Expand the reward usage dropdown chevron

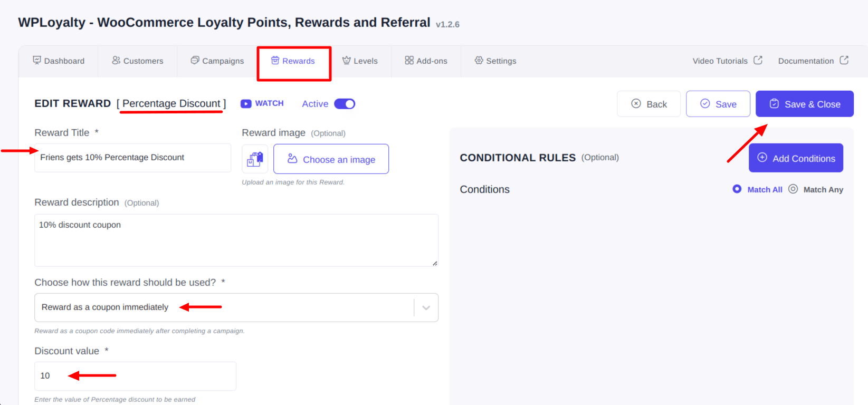click(426, 307)
